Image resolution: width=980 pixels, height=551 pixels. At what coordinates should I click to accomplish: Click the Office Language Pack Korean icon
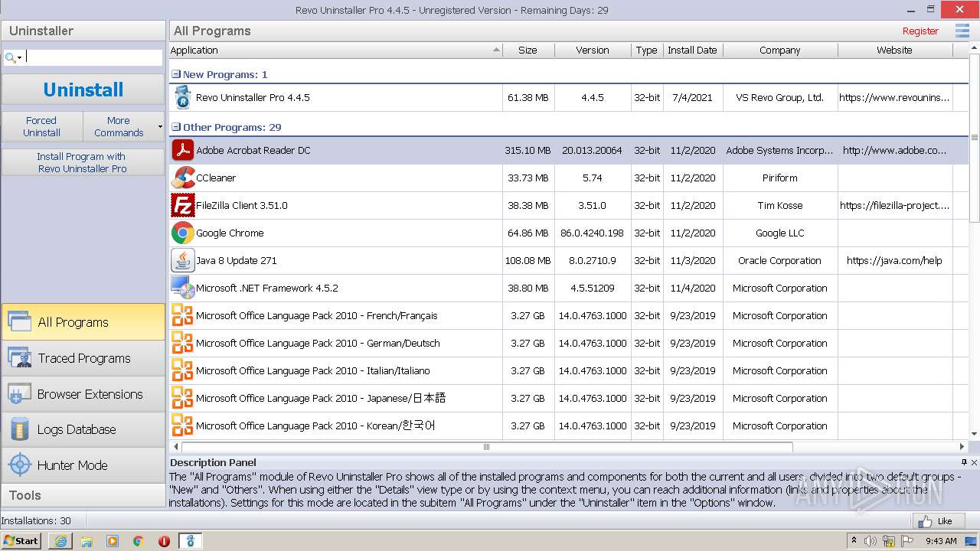click(182, 425)
